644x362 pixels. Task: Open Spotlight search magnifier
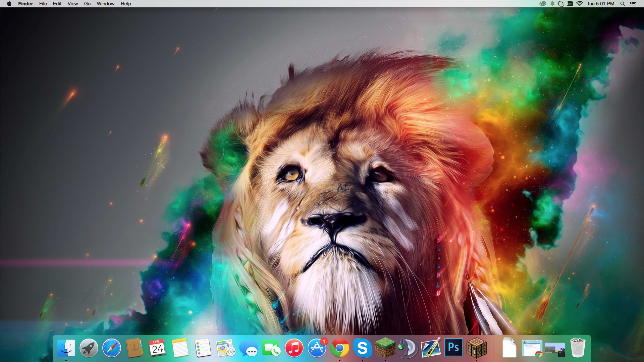[x=623, y=4]
